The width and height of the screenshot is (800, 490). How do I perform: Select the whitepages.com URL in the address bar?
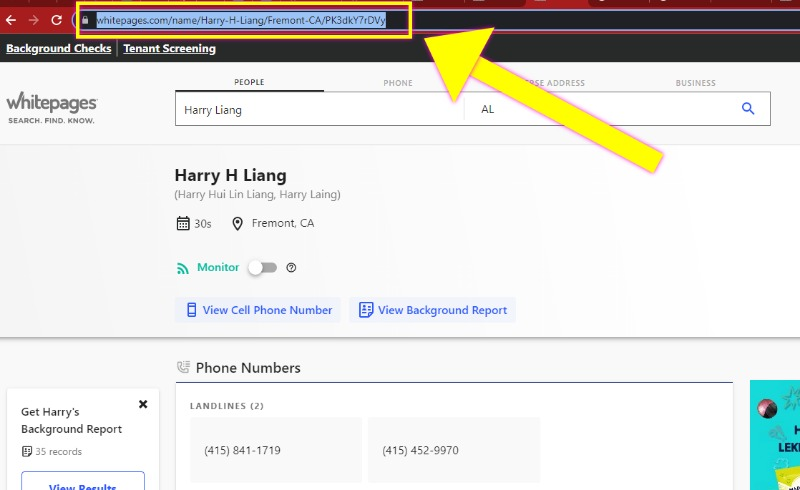241,20
